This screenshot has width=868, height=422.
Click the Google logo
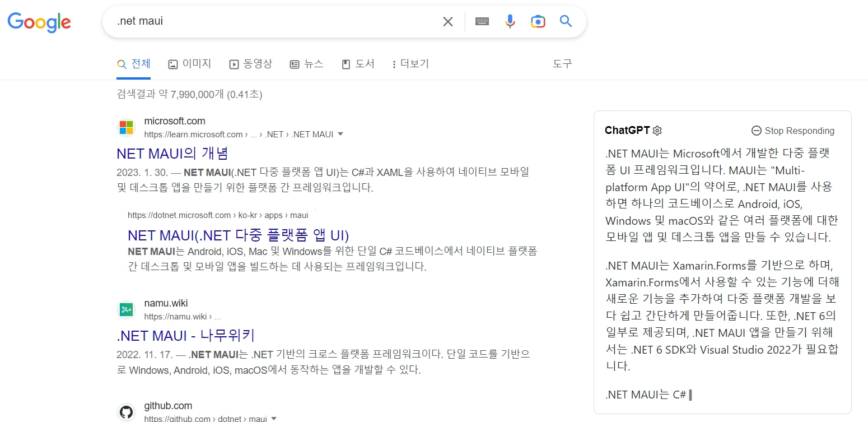[39, 22]
